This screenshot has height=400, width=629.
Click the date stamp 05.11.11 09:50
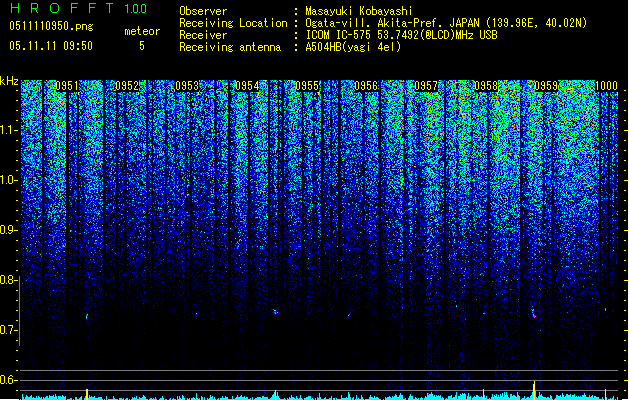pos(51,46)
